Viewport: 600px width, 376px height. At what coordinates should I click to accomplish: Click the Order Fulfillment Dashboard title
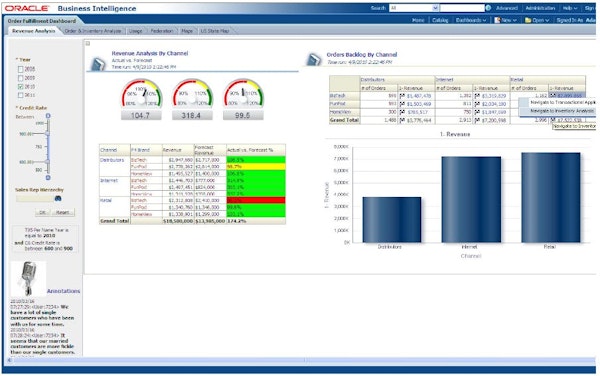coord(42,21)
